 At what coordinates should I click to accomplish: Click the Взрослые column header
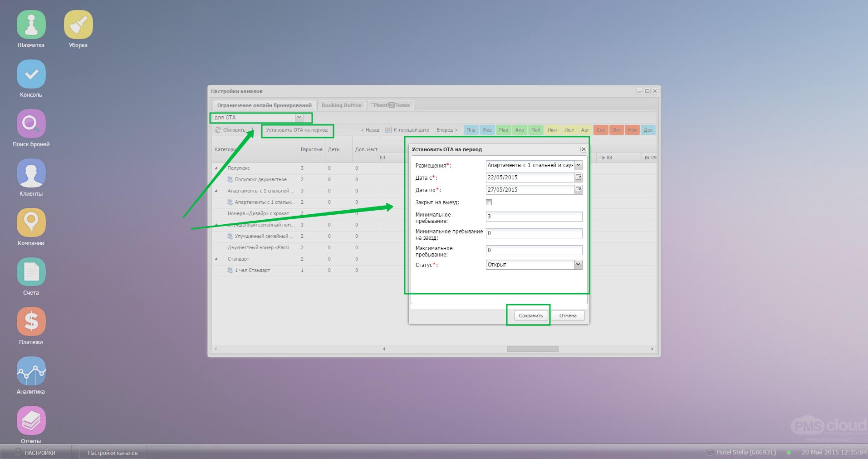[311, 149]
